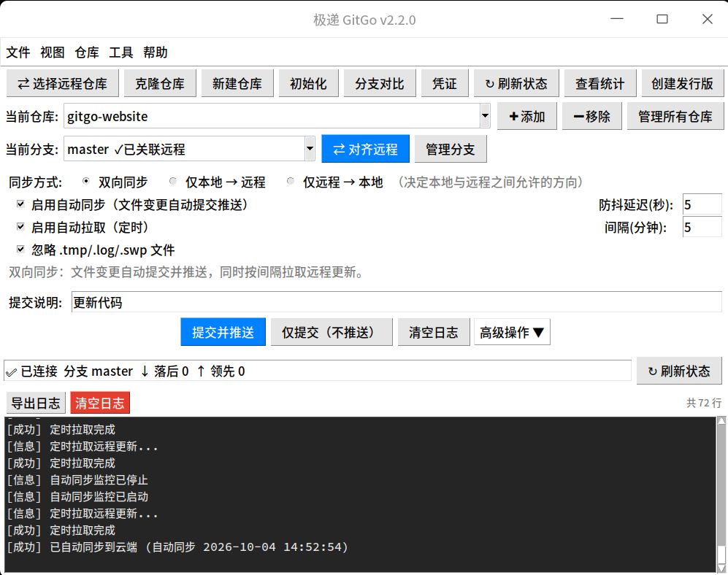Click the 克隆仓库 button
Screen dimensions: 728x575
160,83
